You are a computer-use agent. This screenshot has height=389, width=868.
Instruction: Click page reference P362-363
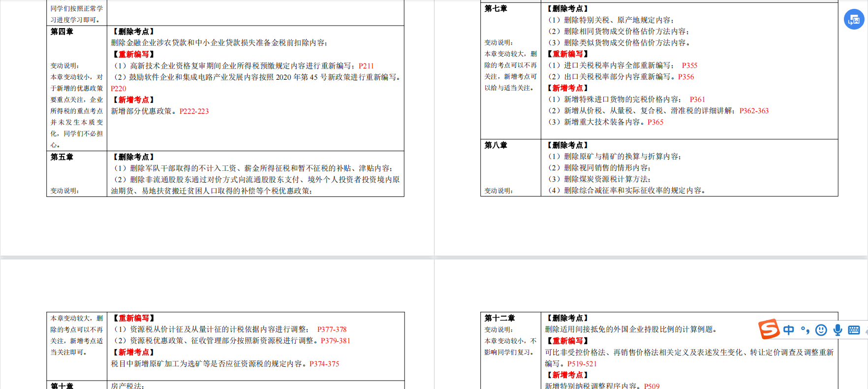(x=754, y=111)
